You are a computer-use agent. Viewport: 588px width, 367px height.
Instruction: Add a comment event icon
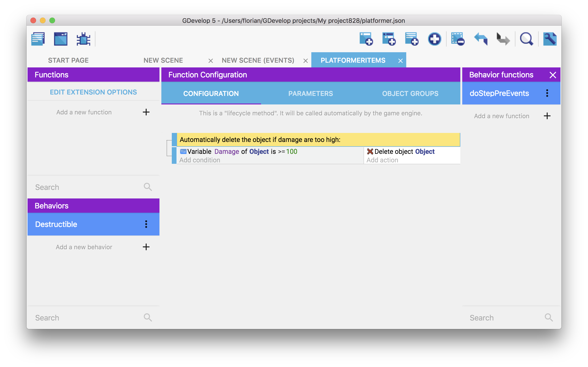[412, 39]
